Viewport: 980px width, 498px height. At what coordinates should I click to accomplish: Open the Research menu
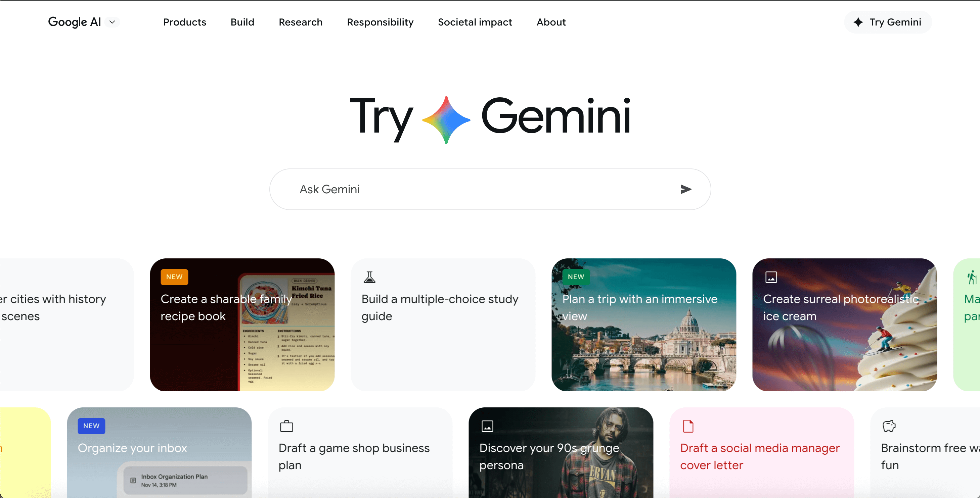pyautogui.click(x=301, y=22)
